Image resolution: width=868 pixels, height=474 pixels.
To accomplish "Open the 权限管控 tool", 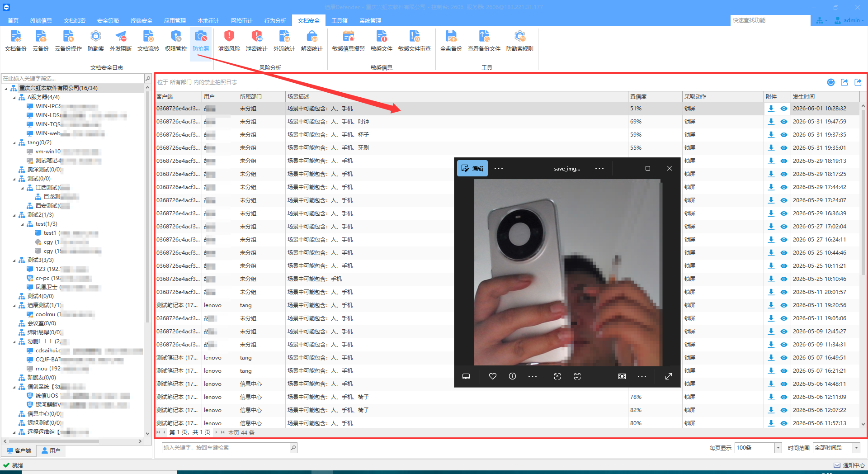I will pyautogui.click(x=176, y=41).
